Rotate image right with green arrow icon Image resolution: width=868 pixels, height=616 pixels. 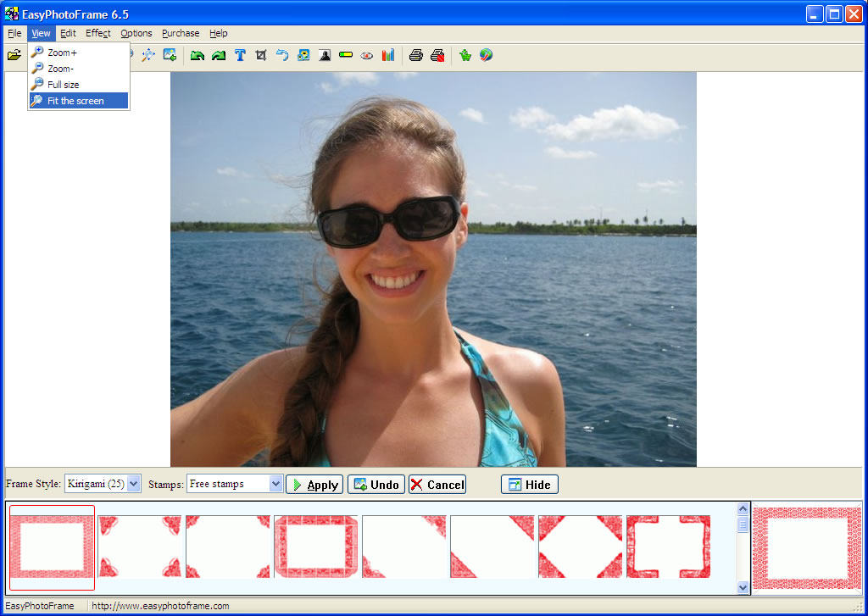coord(219,55)
